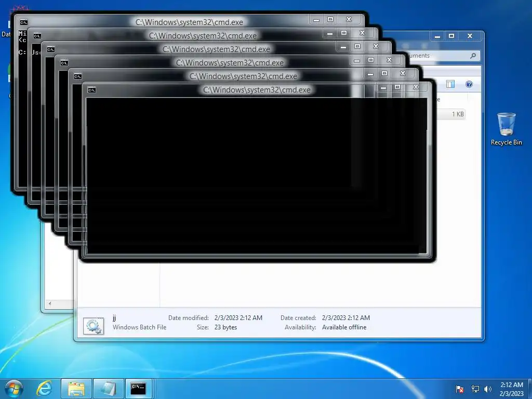Click the jj batch file gear thumbnail
Screen dimensions: 532x399
(94, 326)
